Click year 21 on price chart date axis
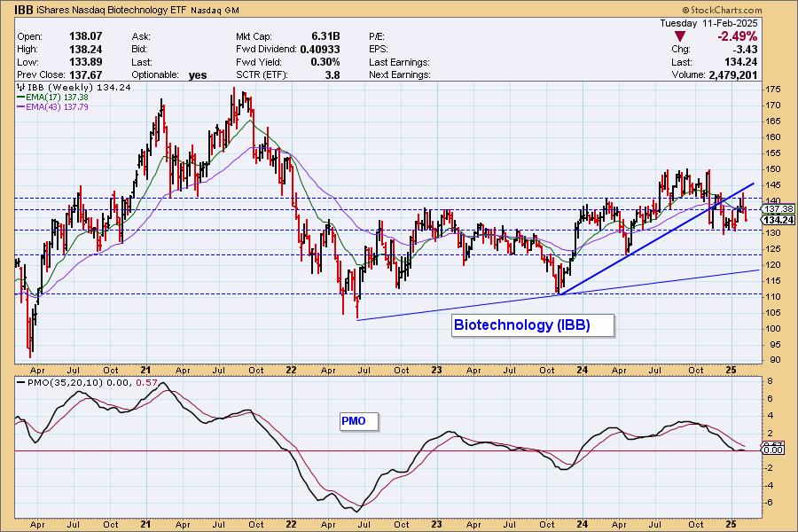Viewport: 798px width, 532px height. point(145,370)
